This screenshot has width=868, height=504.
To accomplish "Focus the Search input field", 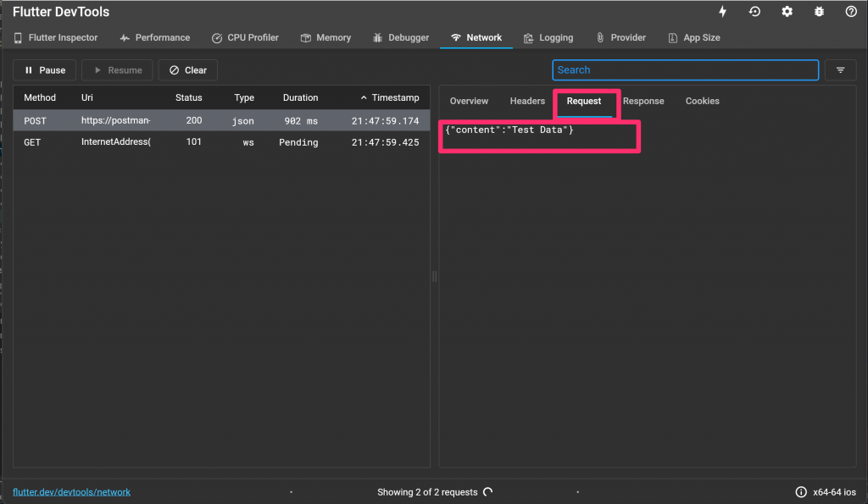I will click(x=685, y=70).
